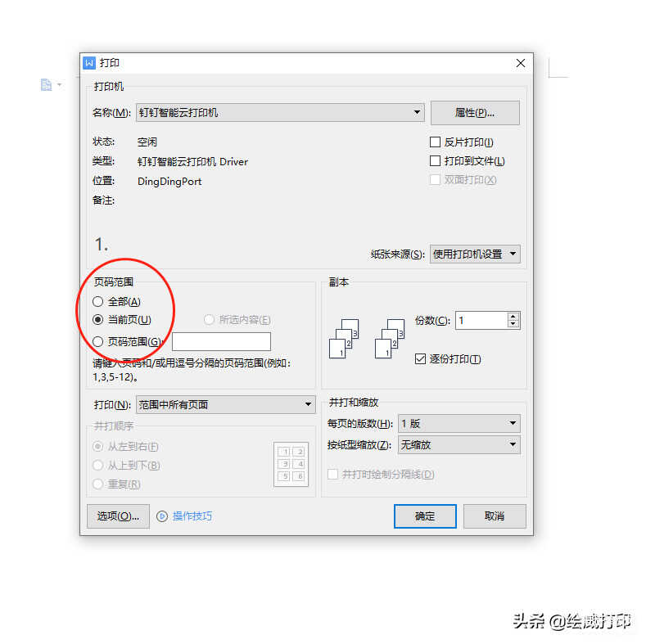Tick the 打印到文件(L) checkbox
Image resolution: width=646 pixels, height=644 pixels.
coord(435,160)
